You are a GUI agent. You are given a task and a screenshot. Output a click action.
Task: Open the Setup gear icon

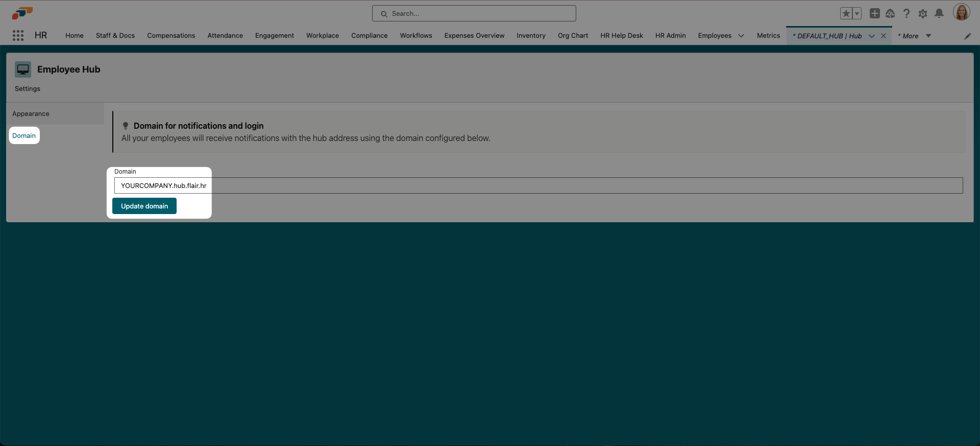coord(923,14)
